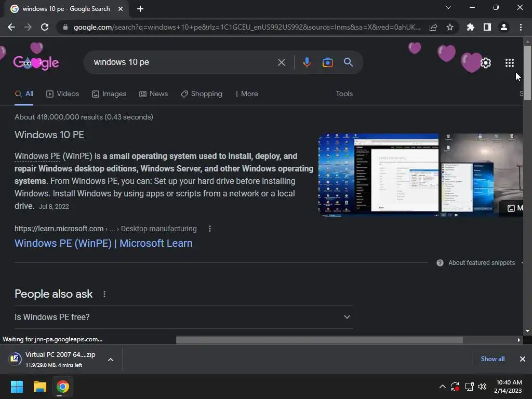Open File Explorer from taskbar
The image size is (532, 399).
pyautogui.click(x=39, y=387)
